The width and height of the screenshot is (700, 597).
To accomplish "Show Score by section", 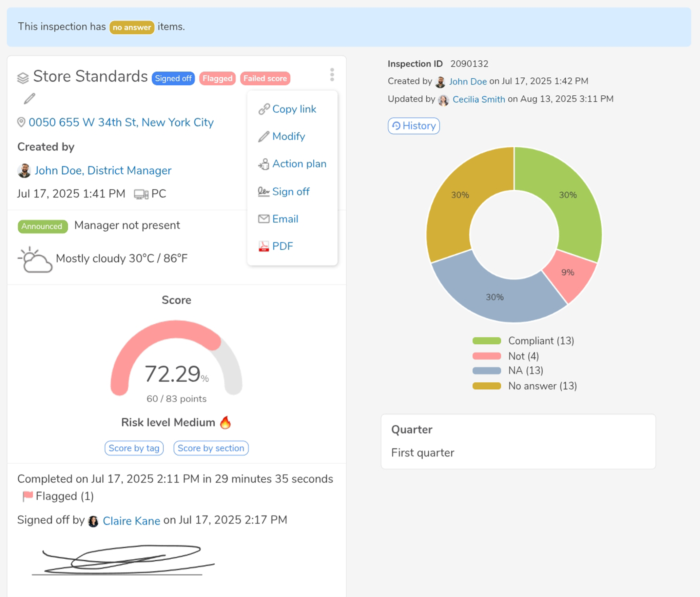I will [x=211, y=448].
